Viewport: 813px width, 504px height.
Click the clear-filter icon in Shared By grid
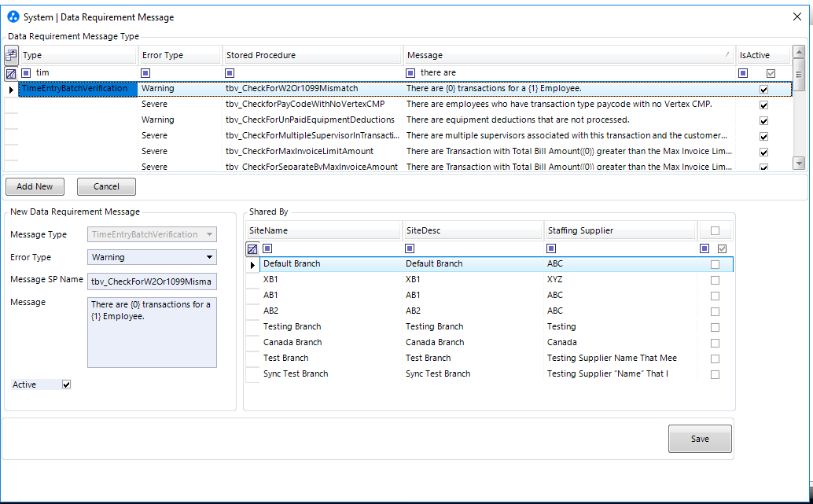252,249
